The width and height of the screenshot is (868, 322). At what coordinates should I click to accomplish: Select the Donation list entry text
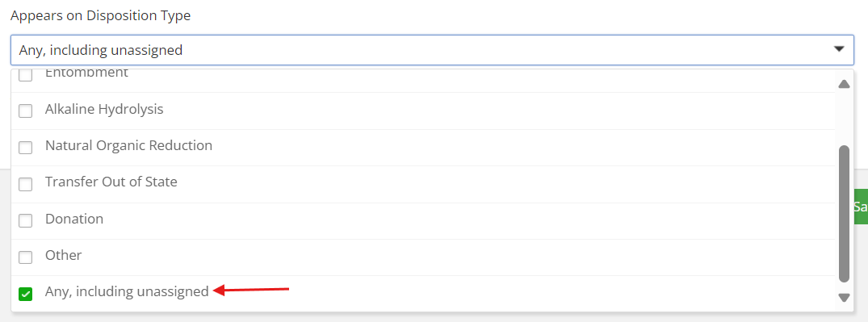(74, 219)
